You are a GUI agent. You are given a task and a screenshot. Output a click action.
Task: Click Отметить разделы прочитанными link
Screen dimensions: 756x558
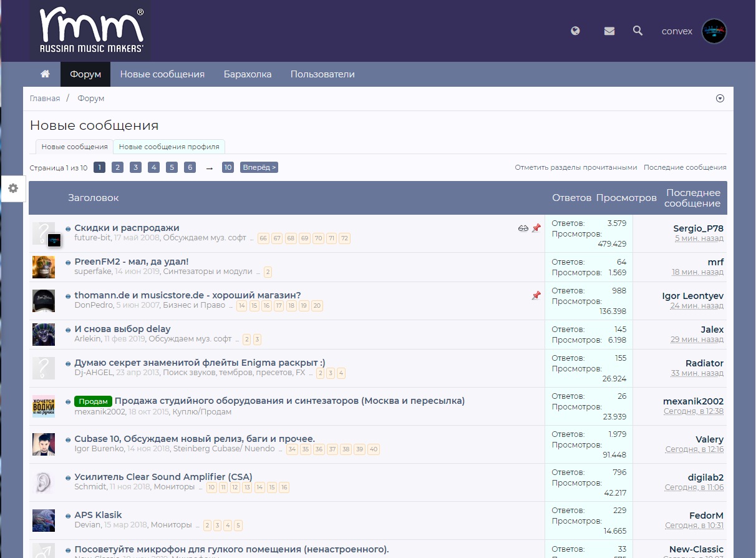(576, 167)
